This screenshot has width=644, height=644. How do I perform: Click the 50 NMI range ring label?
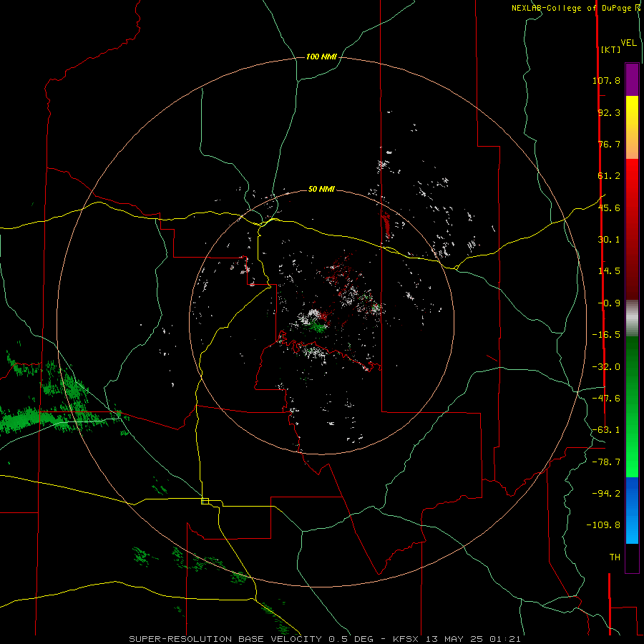coord(321,190)
